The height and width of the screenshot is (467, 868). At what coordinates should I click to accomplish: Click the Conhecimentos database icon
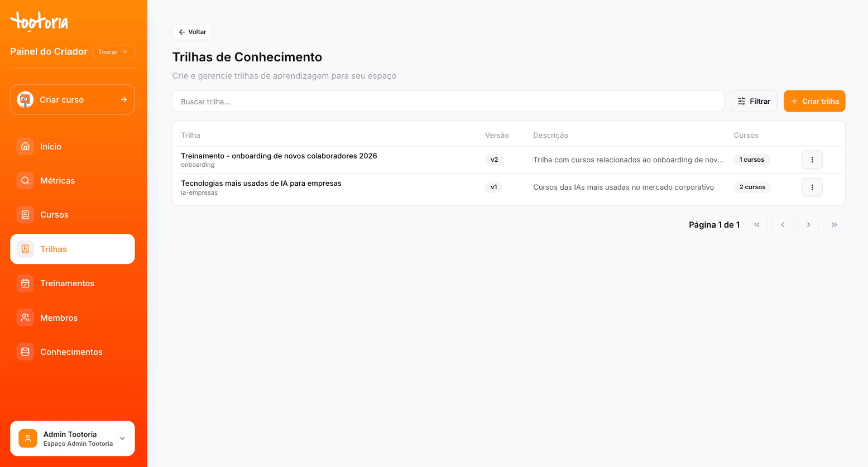tap(25, 352)
